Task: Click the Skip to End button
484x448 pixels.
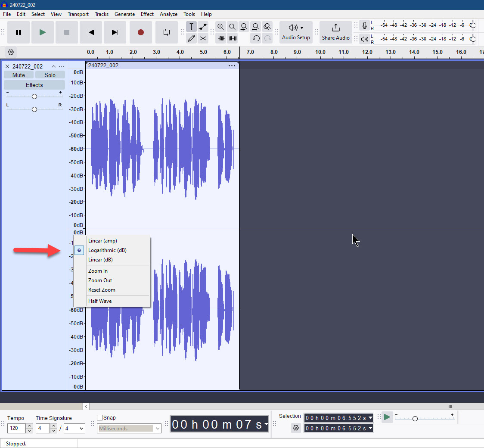Action: [115, 32]
